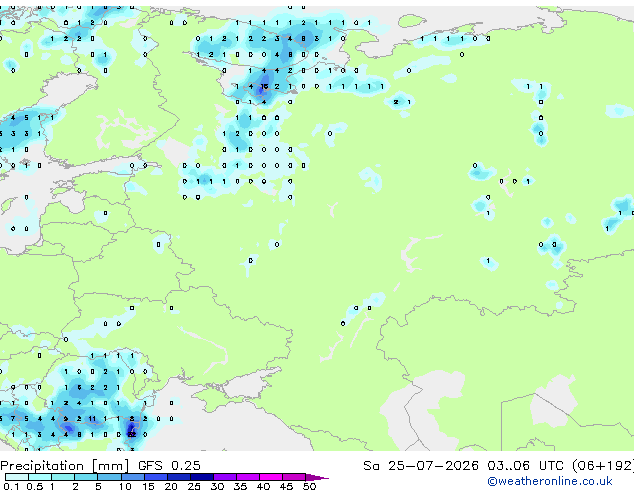Click the legend label '20'
The width and height of the screenshot is (634, 490).
171,486
